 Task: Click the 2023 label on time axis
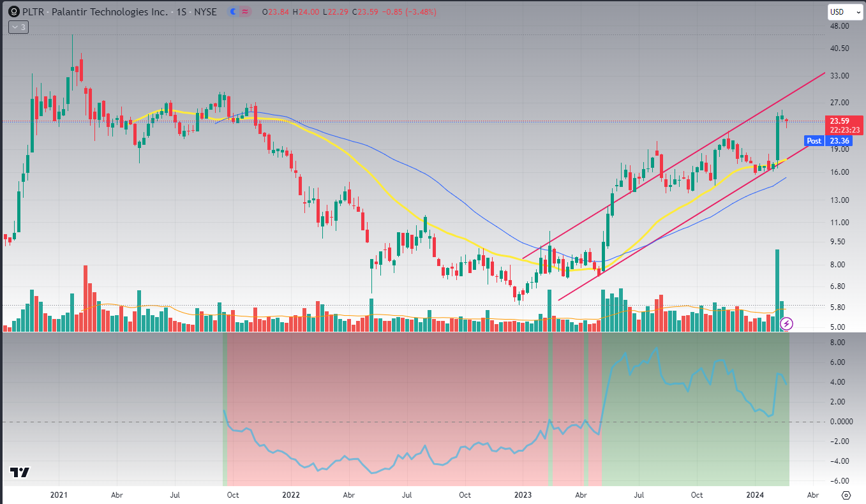coord(523,495)
